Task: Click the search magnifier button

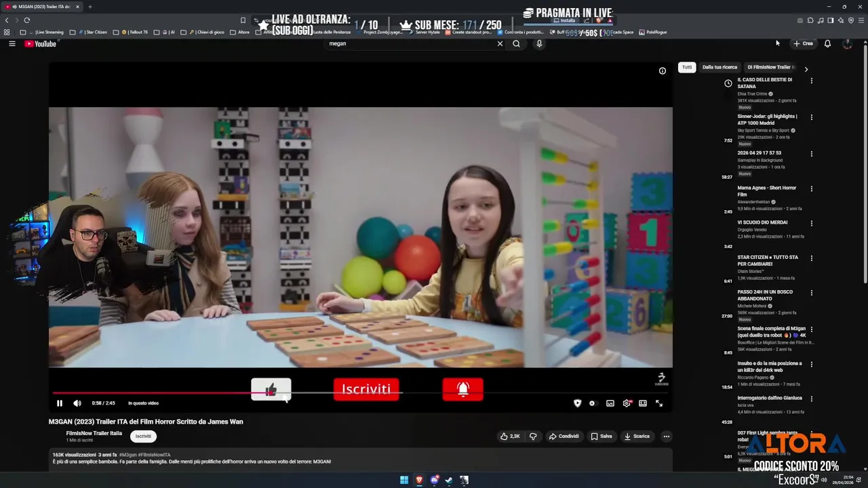Action: (x=516, y=43)
